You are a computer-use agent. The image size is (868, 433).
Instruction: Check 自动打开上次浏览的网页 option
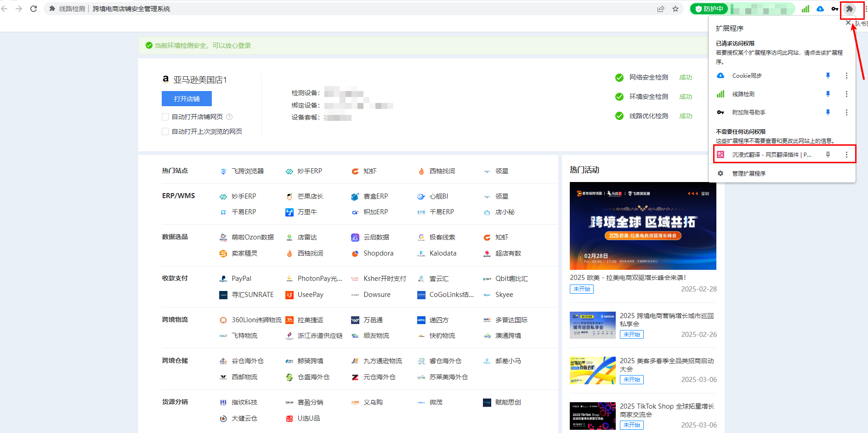[165, 131]
